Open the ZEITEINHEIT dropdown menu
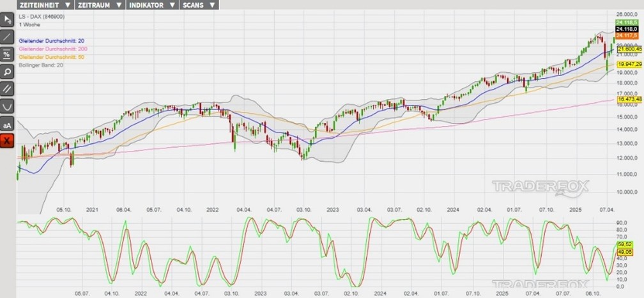This screenshot has height=298, width=644. coord(45,4)
